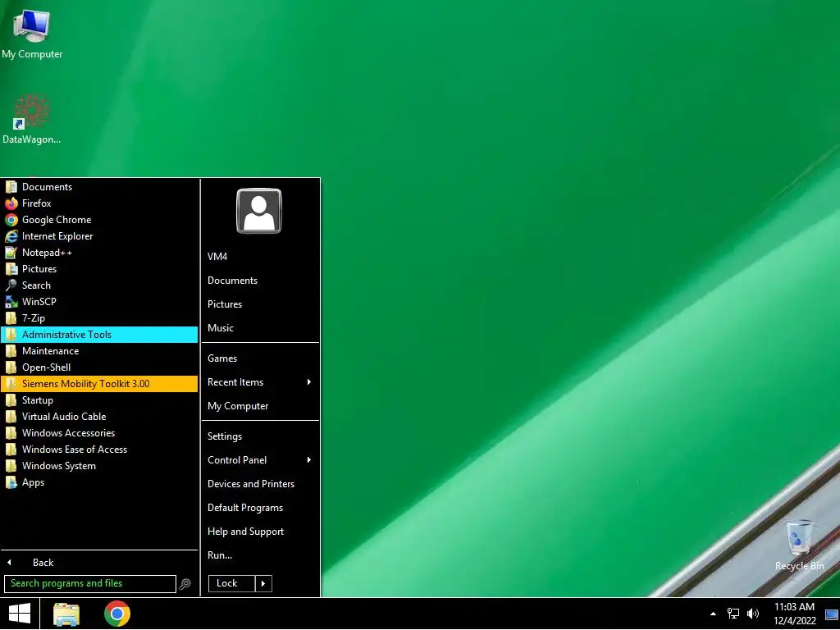Open Games in the right pane
840x630 pixels.
[260, 358]
